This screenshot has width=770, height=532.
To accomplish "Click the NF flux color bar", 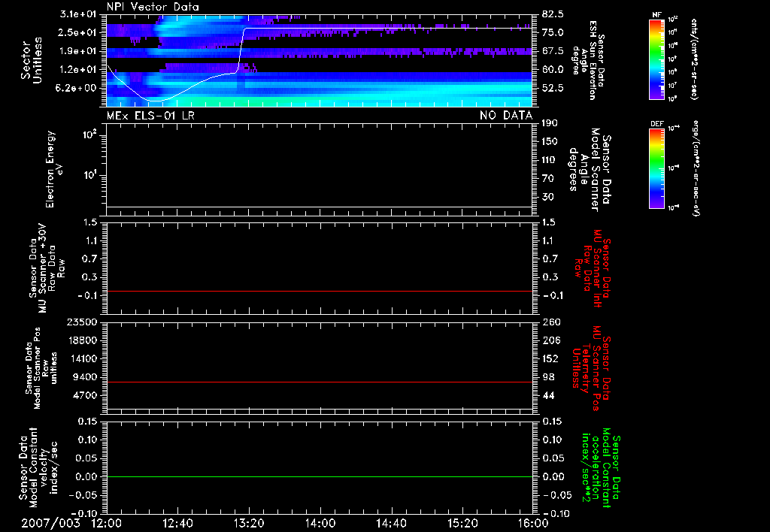I will 657,59.
